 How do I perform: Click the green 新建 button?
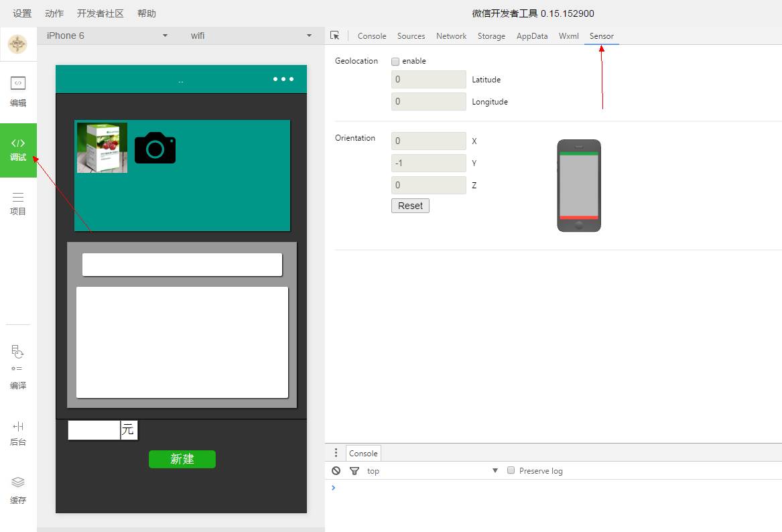pyautogui.click(x=182, y=459)
